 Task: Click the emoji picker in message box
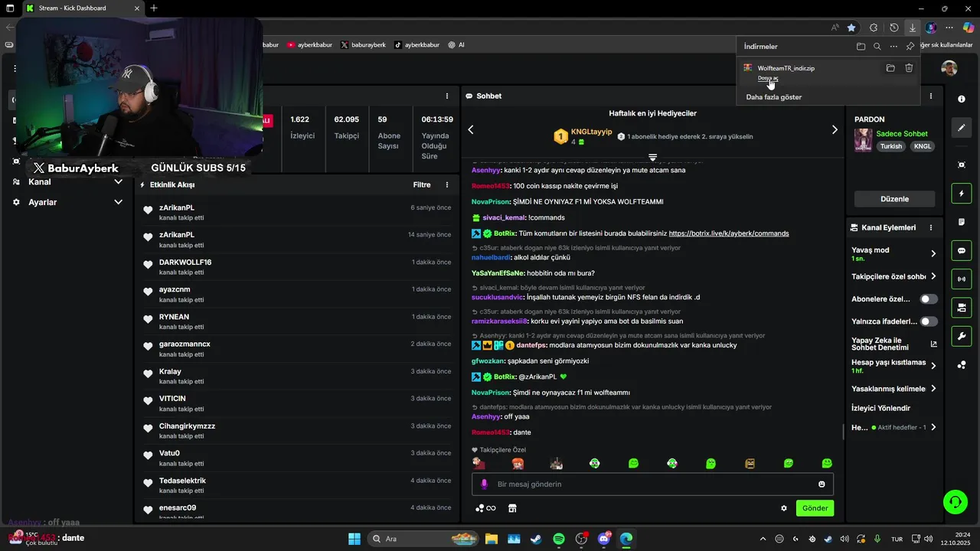[x=822, y=484]
